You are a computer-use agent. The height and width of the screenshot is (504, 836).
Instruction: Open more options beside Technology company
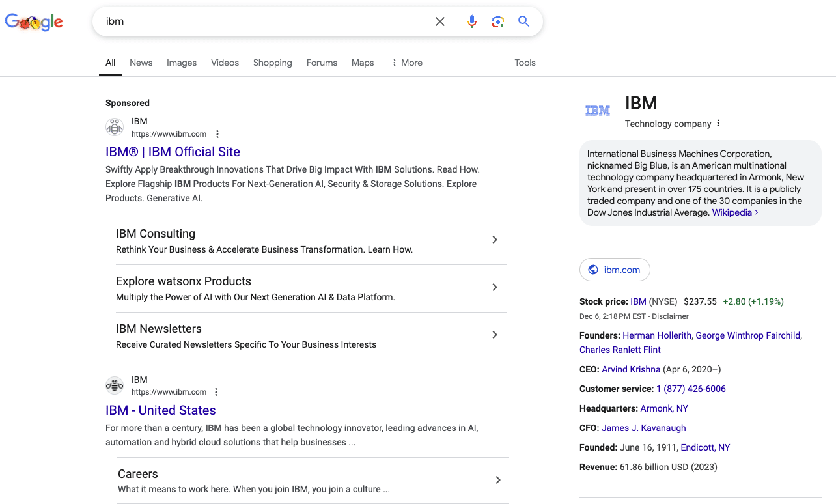[718, 124]
